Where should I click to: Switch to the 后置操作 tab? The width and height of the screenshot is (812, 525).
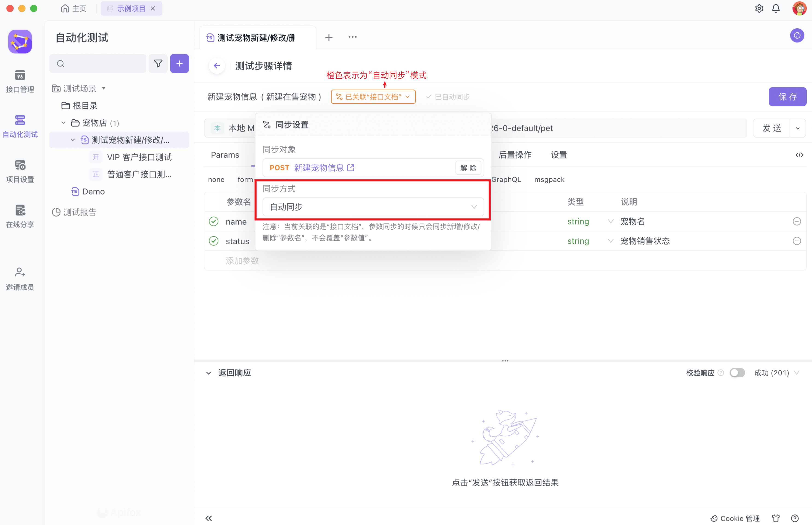coord(515,155)
